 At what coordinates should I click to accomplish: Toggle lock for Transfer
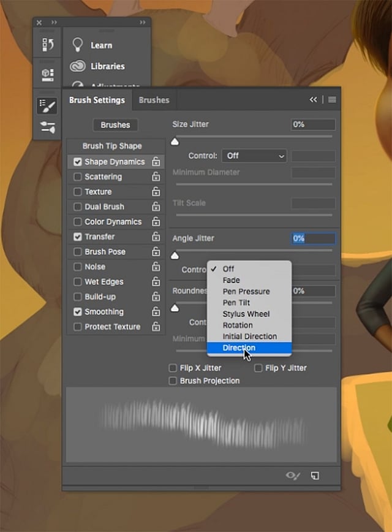click(156, 236)
